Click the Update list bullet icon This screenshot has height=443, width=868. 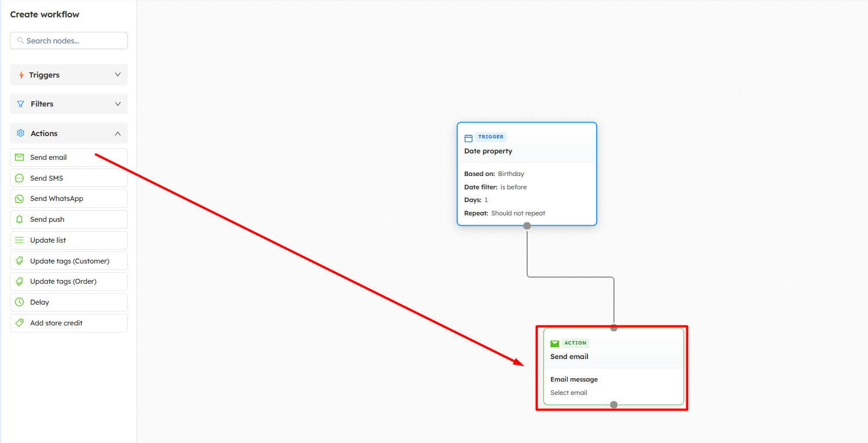20,240
